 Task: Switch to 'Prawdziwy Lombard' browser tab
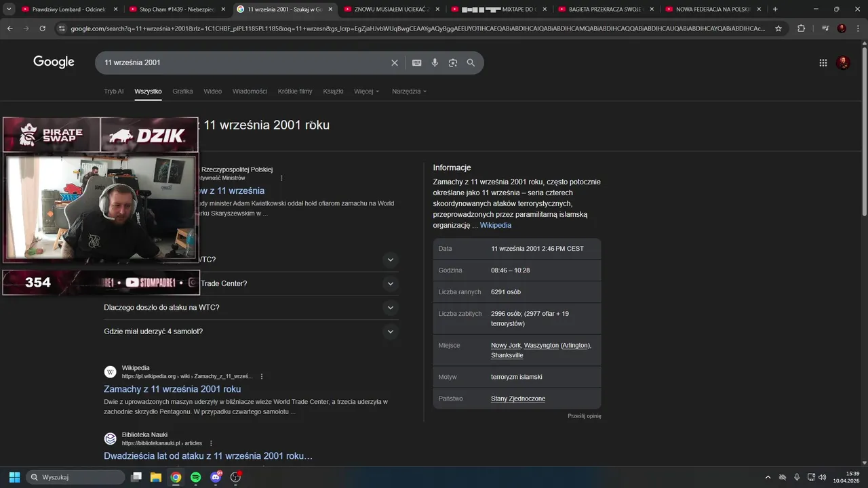tap(68, 9)
